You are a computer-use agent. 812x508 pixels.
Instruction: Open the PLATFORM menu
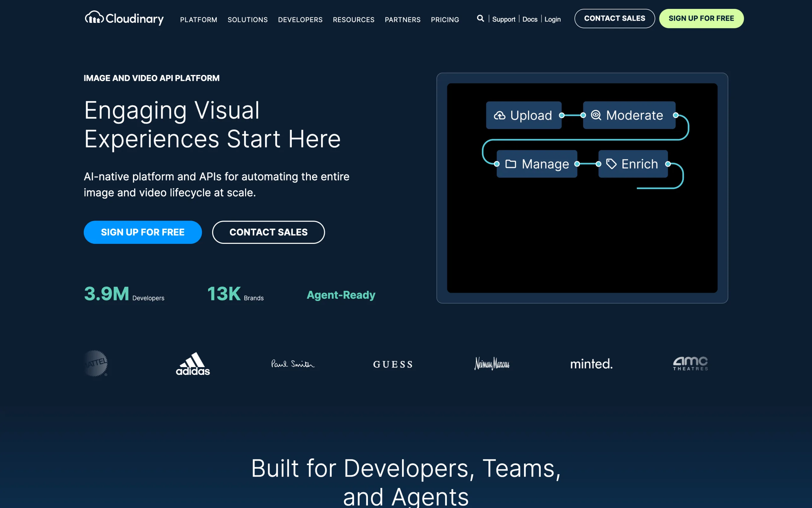[x=199, y=20]
